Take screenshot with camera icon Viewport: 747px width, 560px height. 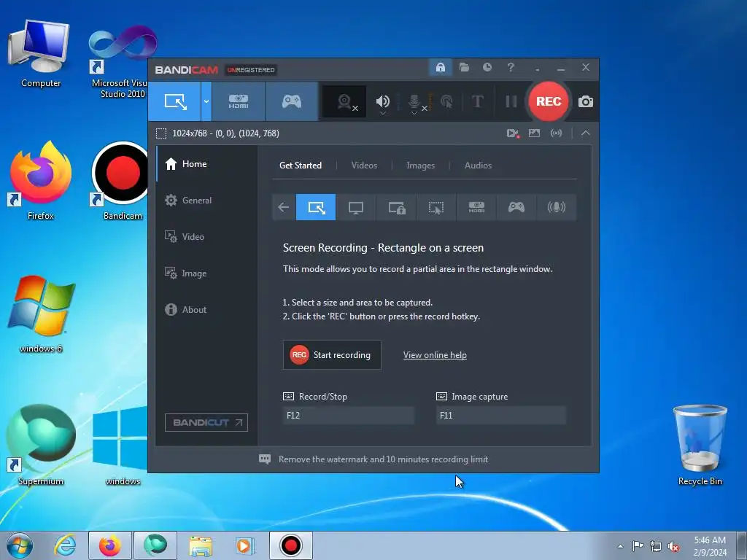pyautogui.click(x=586, y=101)
